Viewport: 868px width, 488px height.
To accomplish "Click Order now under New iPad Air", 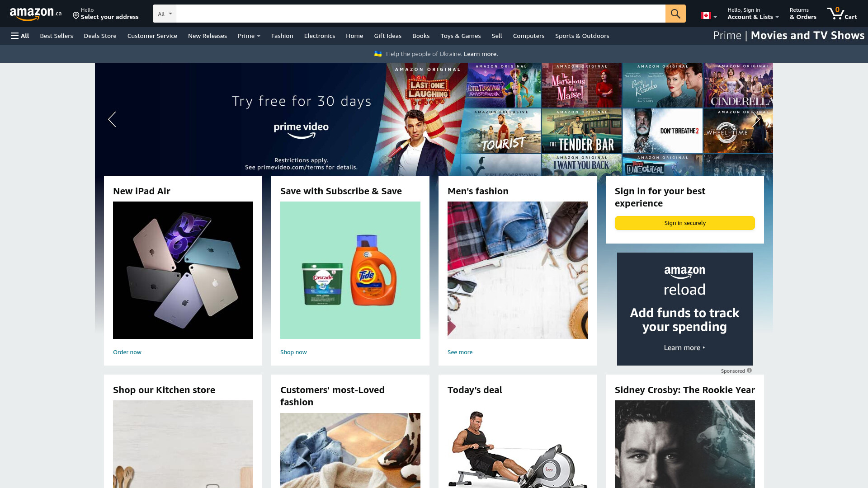I will click(x=127, y=352).
